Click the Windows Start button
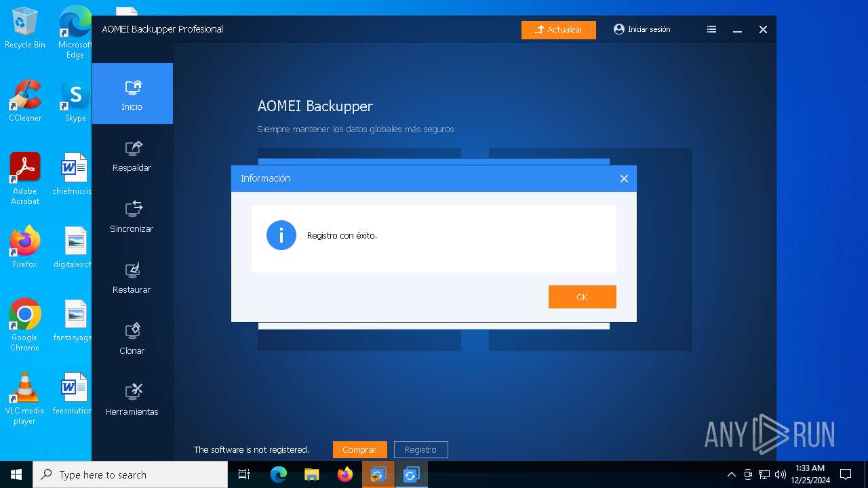868x488 pixels. 16,474
